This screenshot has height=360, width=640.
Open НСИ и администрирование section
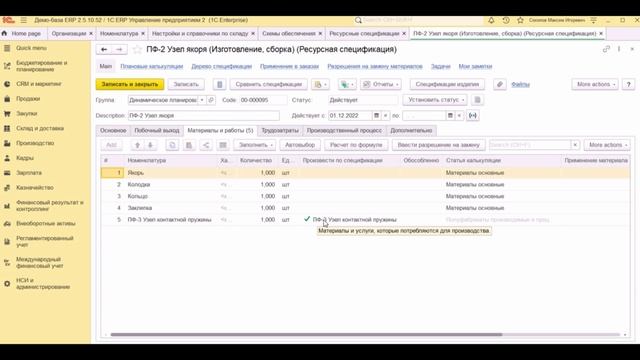point(43,284)
